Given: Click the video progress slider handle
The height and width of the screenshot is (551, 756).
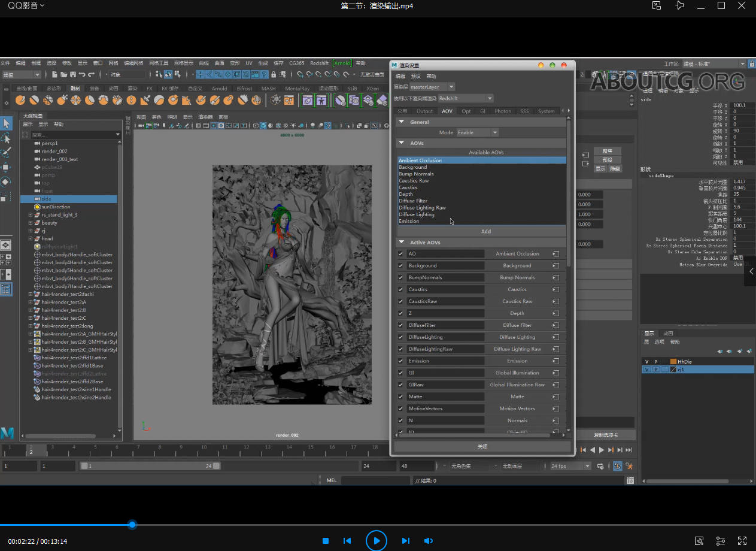Looking at the screenshot, I should [132, 525].
